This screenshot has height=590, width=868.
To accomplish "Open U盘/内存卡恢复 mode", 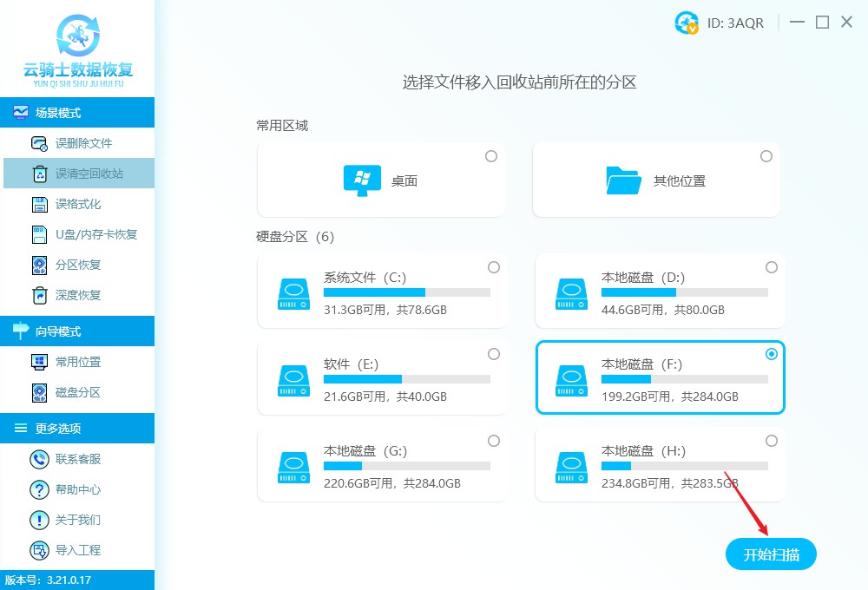I will pos(77,234).
